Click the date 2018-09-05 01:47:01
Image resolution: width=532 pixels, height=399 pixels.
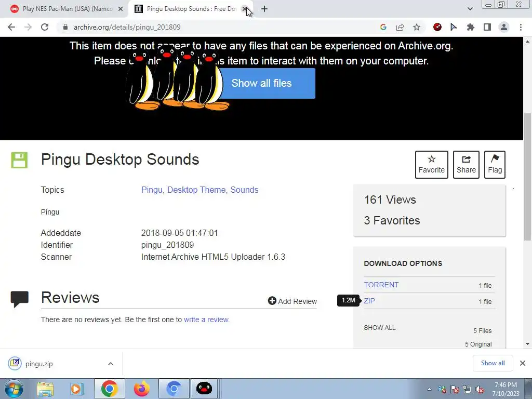pyautogui.click(x=179, y=233)
